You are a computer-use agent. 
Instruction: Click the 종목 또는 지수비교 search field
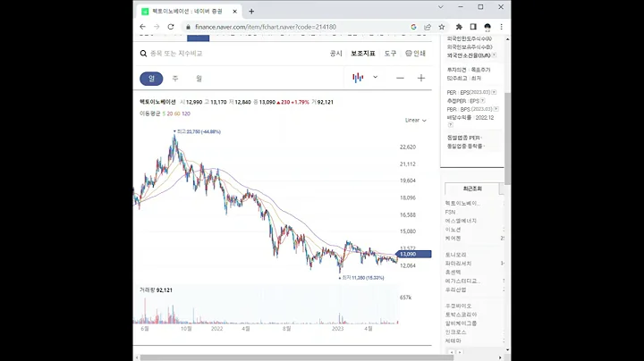176,54
